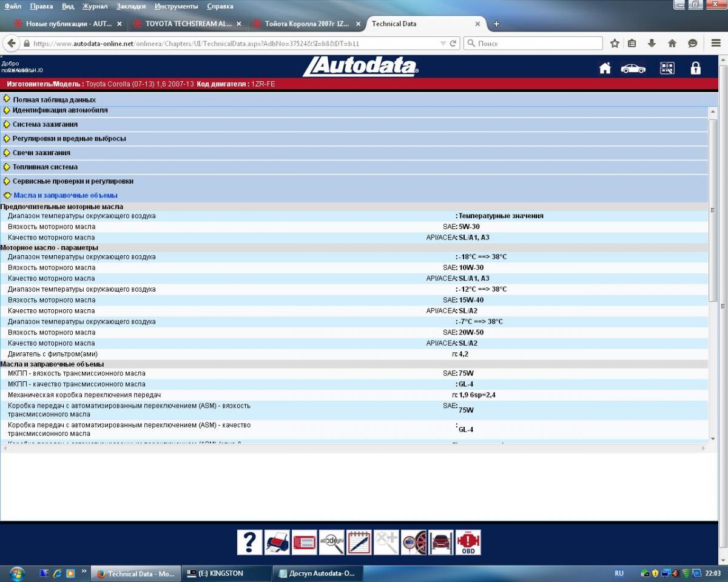Open the 'Вид' menu
The image size is (728, 582).
pos(68,6)
